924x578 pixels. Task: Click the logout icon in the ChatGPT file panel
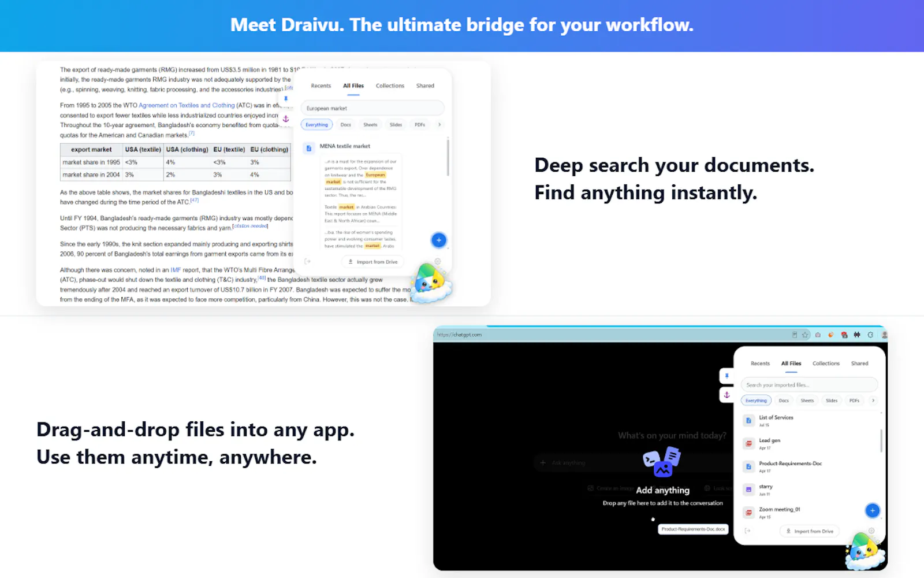pos(748,531)
